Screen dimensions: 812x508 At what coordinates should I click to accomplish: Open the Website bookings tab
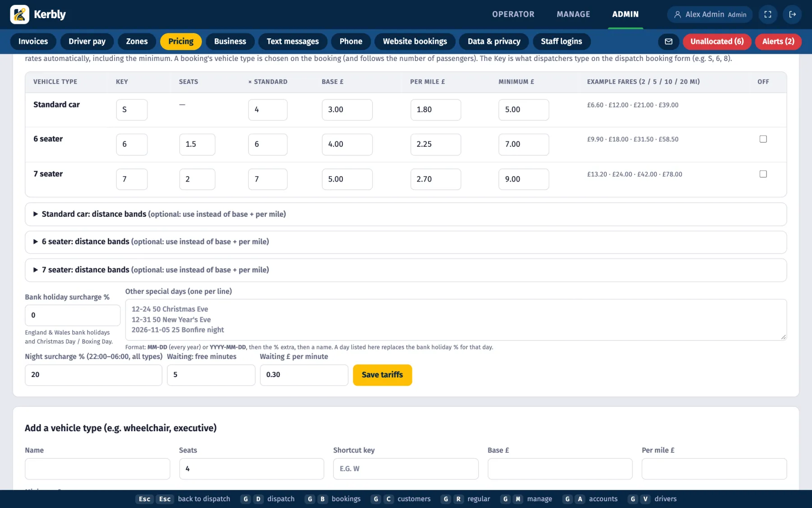(415, 42)
